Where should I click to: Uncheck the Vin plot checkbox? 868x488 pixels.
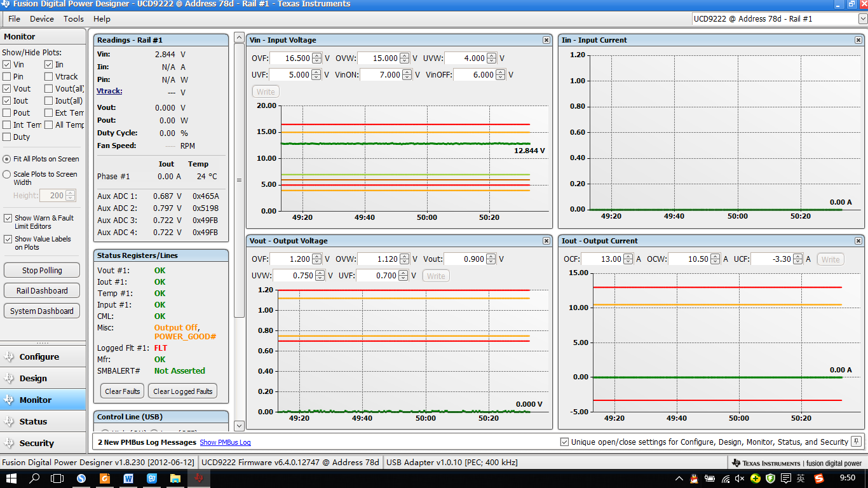(6, 65)
